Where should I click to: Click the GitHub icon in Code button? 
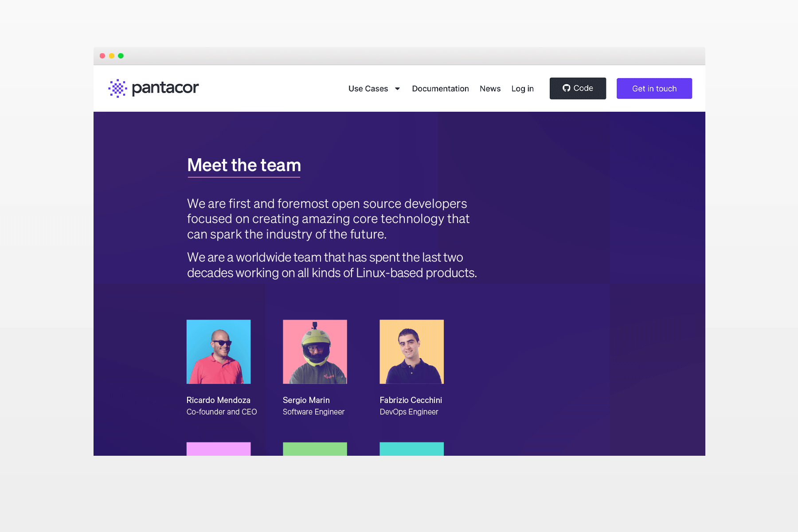[x=566, y=88]
